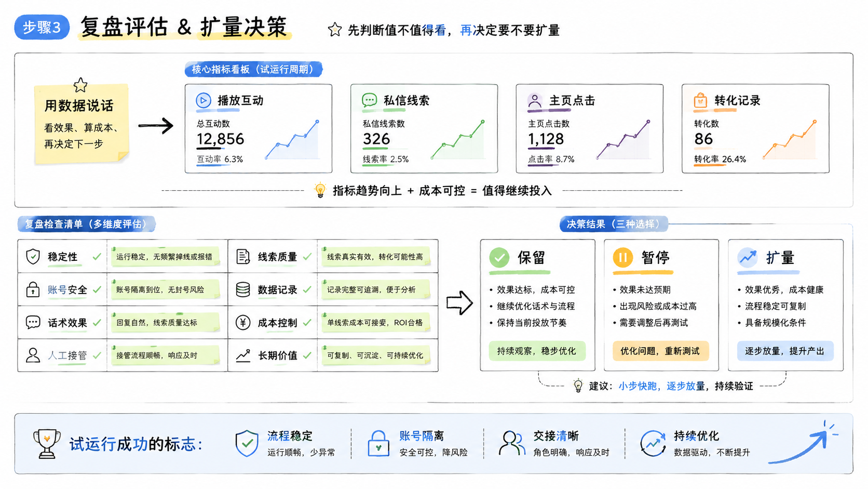Click the growth chart icon for 长期价值
Screen dimensions: 868x489
(243, 355)
